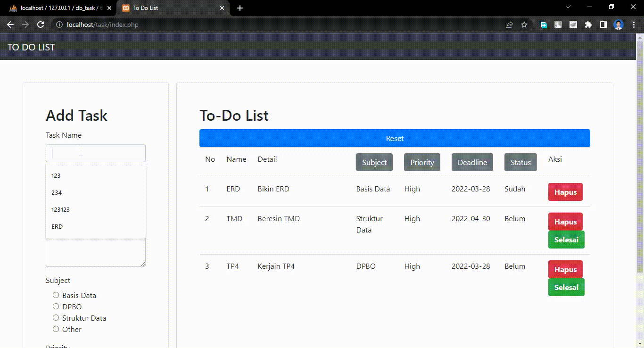Open a new browser tab with plus icon
Image resolution: width=644 pixels, height=348 pixels.
[240, 8]
